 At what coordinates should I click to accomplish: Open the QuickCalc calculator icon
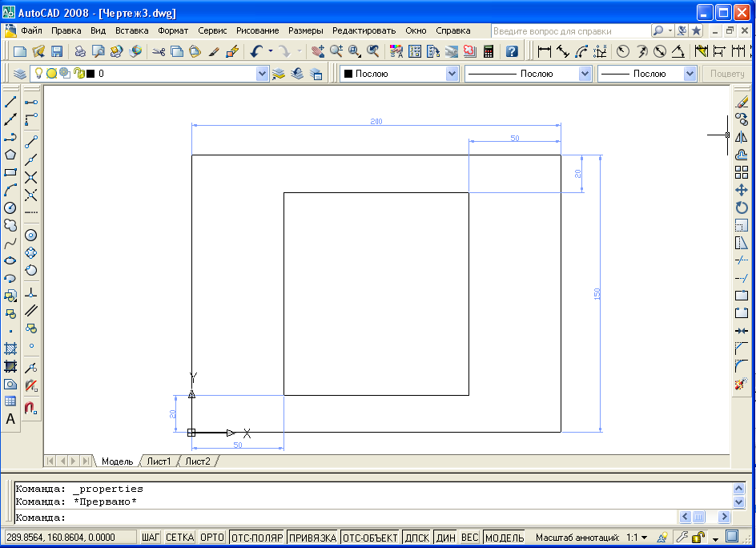[489, 51]
